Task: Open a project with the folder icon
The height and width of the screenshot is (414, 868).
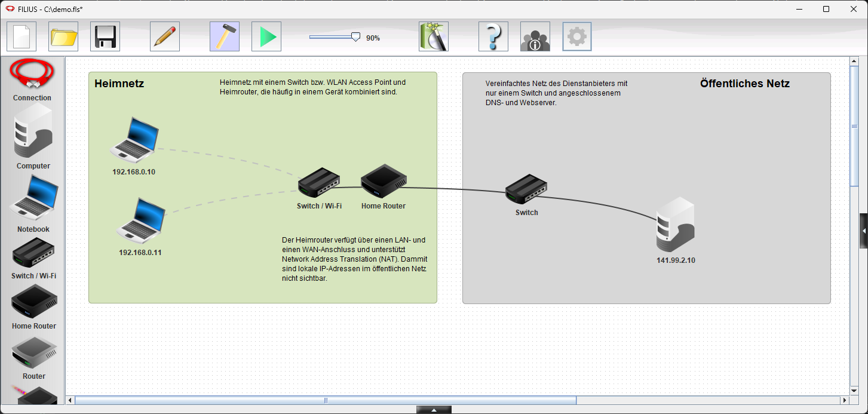Action: click(63, 37)
